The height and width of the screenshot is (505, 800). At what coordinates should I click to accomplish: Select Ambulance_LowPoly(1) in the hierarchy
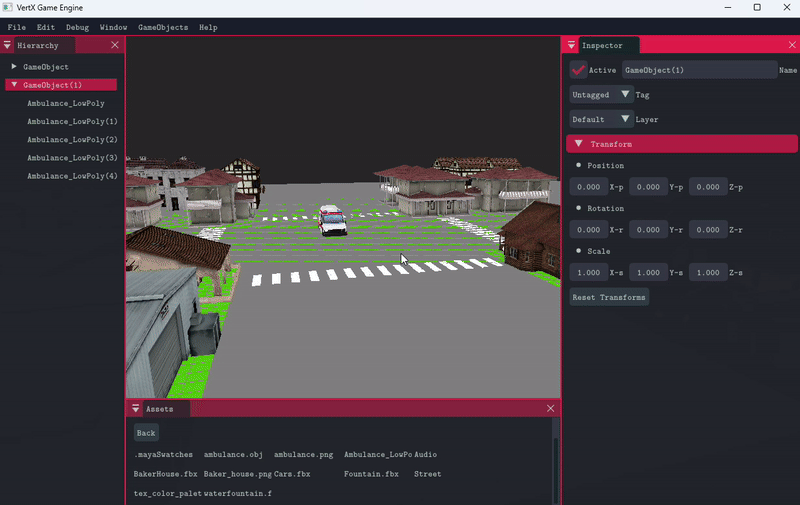[72, 121]
